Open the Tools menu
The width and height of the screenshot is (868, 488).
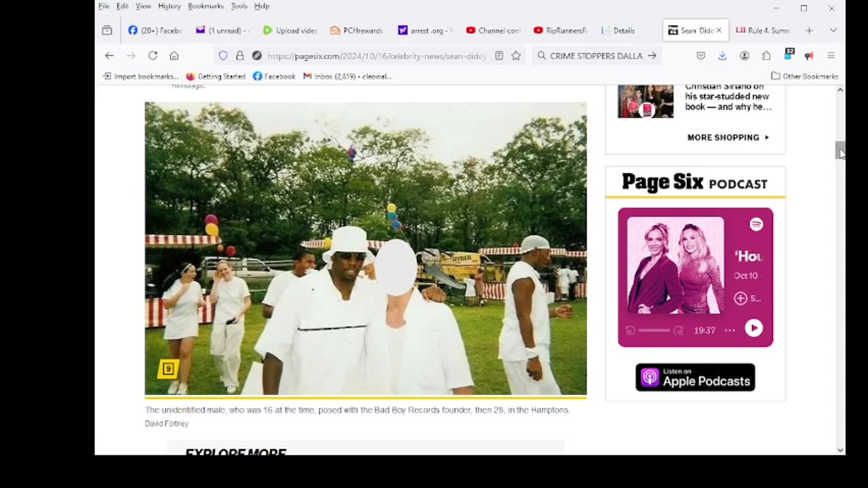pos(239,6)
